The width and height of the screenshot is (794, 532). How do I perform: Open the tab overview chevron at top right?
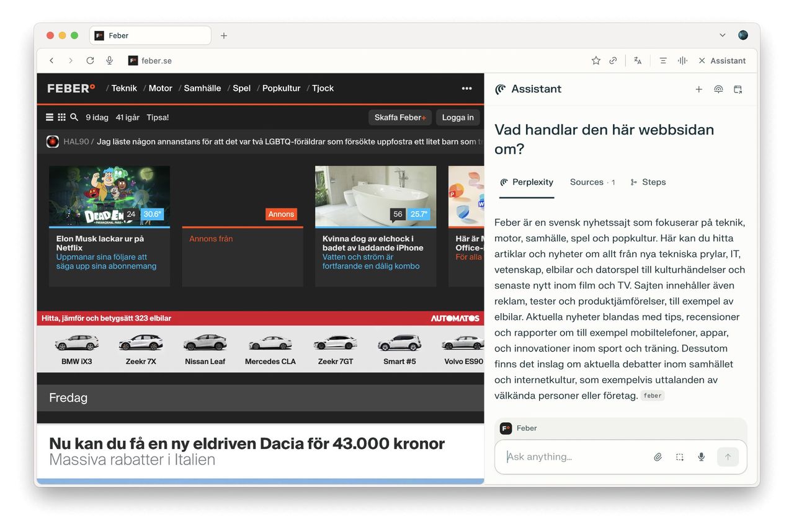721,35
